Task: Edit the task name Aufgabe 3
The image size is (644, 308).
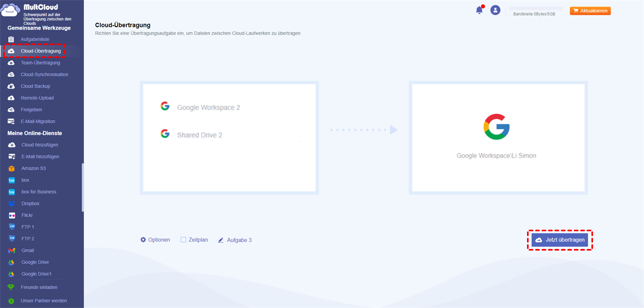Action: coord(239,240)
